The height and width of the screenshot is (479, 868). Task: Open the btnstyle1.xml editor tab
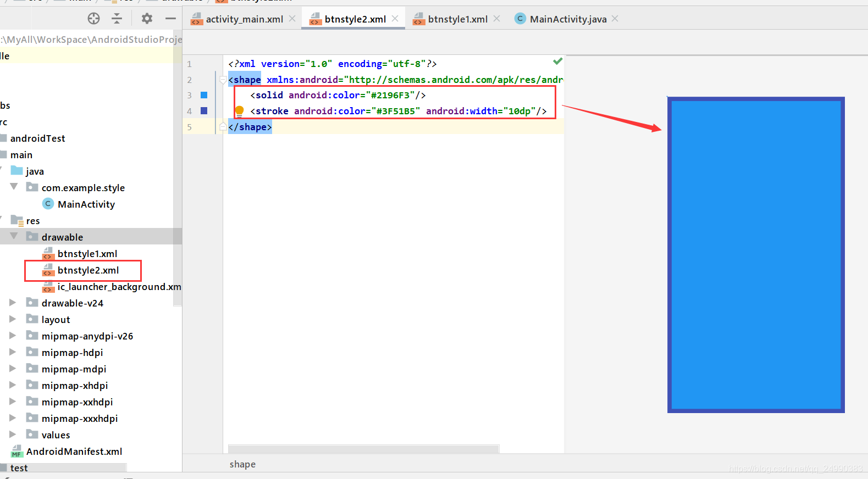[458, 19]
